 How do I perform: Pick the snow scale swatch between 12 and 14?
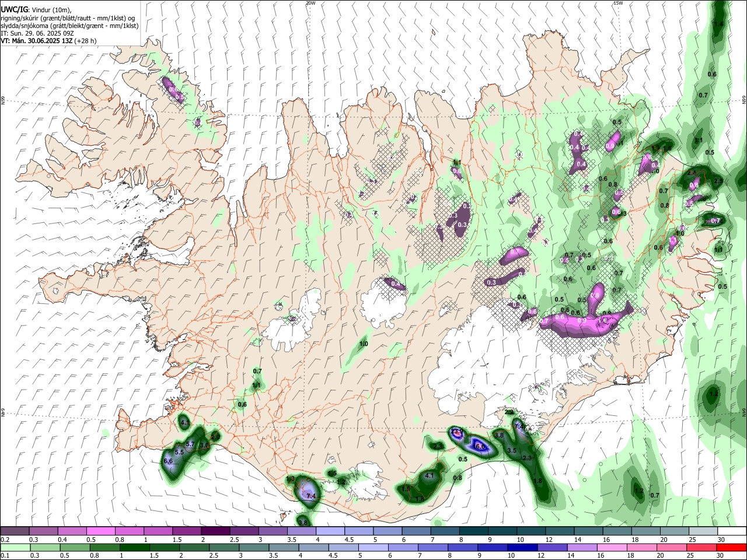tap(560, 531)
